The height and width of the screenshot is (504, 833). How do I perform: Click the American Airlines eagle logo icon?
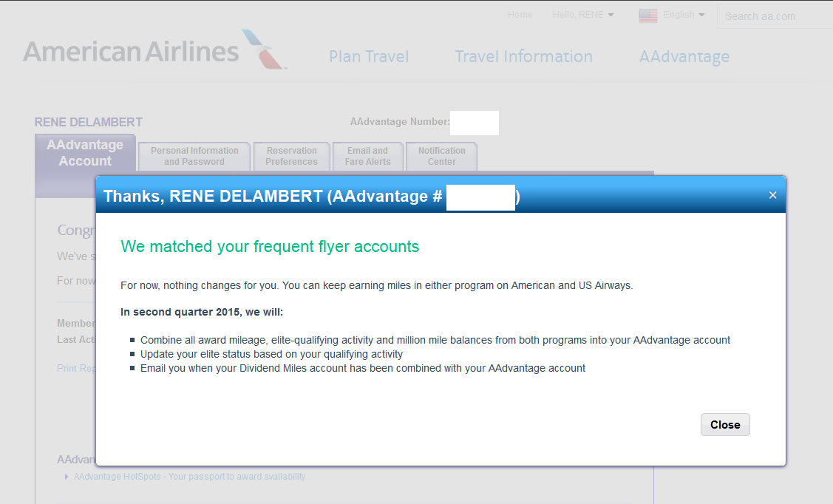[265, 50]
